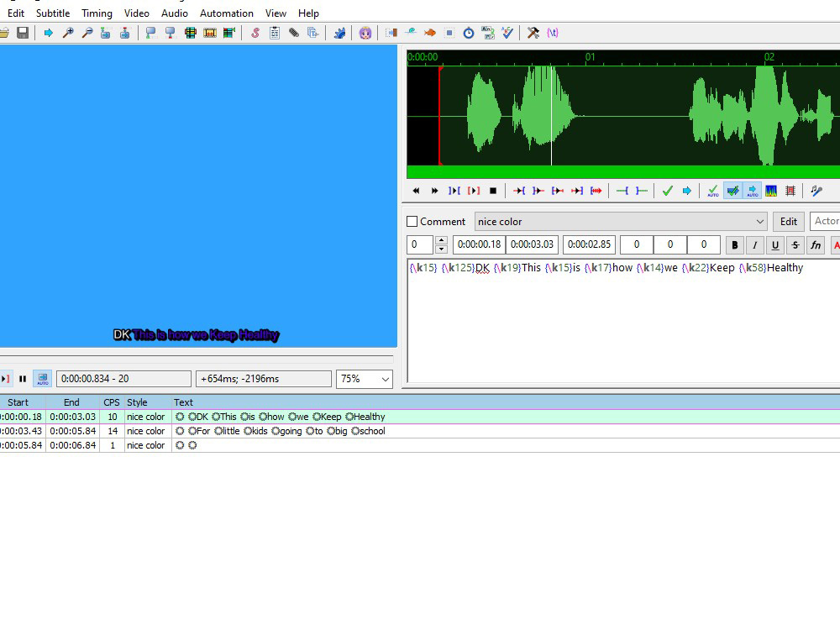
Task: Open the Timing menu
Action: tap(97, 13)
